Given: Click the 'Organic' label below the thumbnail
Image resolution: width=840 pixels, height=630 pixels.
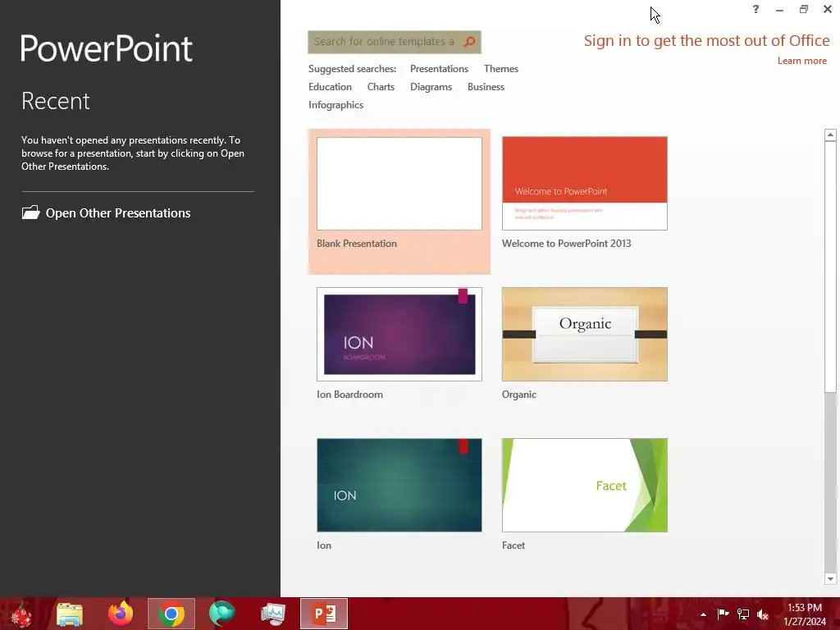Looking at the screenshot, I should 519,395.
